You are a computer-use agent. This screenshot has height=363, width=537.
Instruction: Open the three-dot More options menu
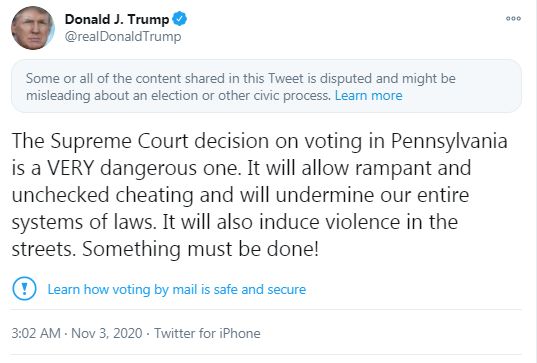point(513,18)
